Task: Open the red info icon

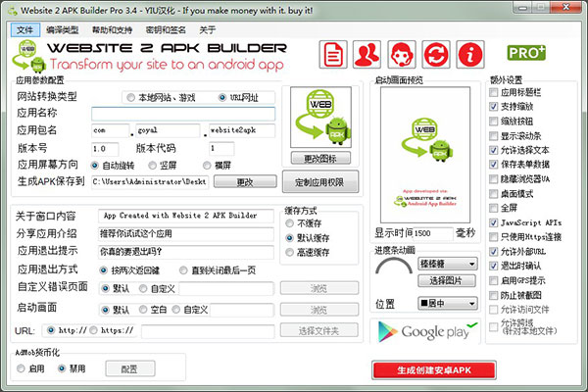Action: pos(470,55)
